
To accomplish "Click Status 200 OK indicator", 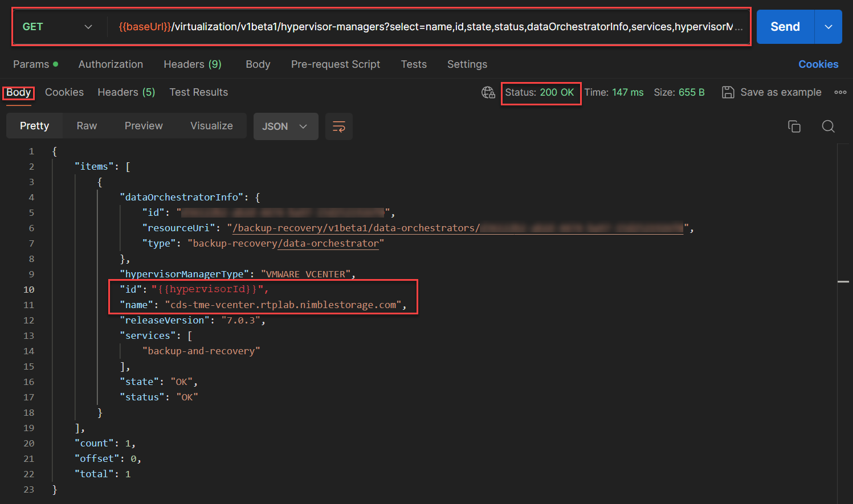I will pos(540,92).
